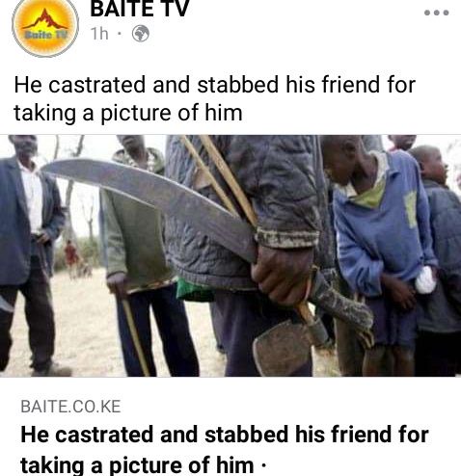Open the three-dot post options menu
Image resolution: width=461 pixels, height=476 pixels.
(x=436, y=13)
